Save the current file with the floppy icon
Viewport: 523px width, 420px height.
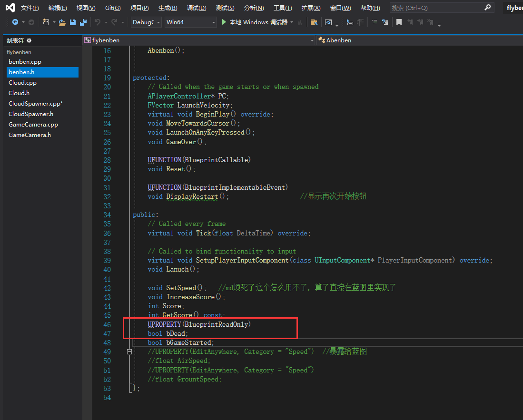[x=73, y=22]
